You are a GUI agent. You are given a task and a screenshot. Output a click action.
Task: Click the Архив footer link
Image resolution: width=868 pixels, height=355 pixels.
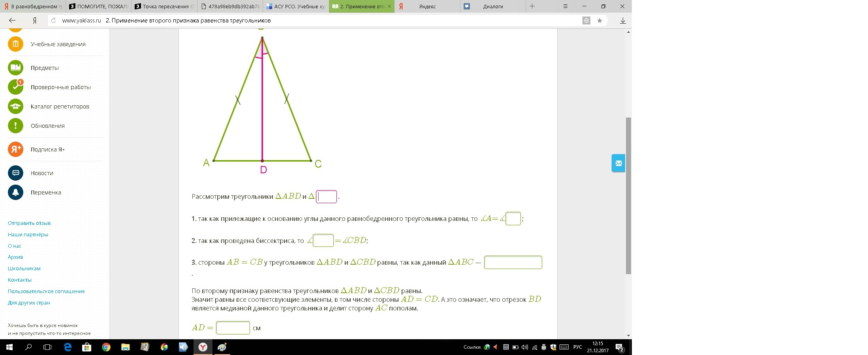(15, 257)
